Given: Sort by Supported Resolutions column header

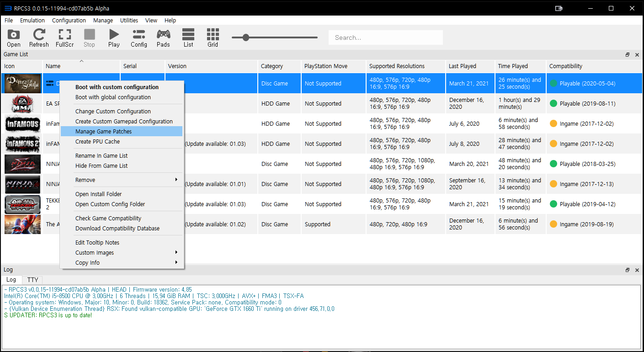Looking at the screenshot, I should tap(406, 66).
